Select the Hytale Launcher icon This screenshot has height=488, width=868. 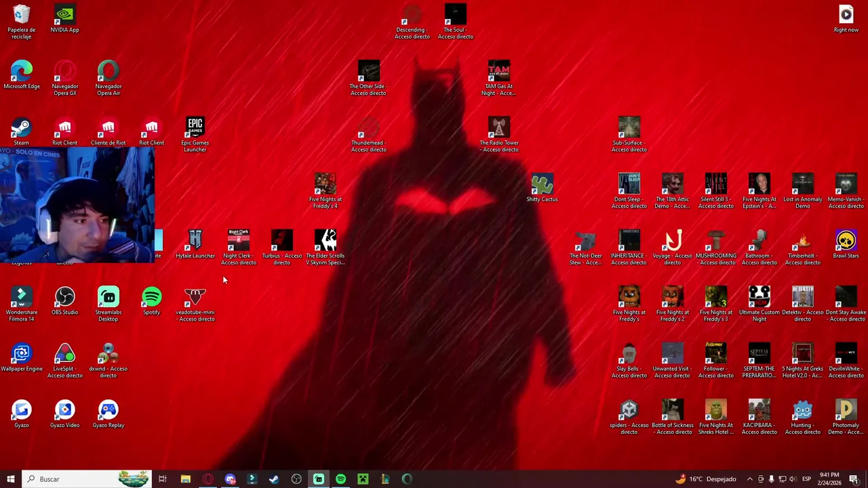coord(195,245)
